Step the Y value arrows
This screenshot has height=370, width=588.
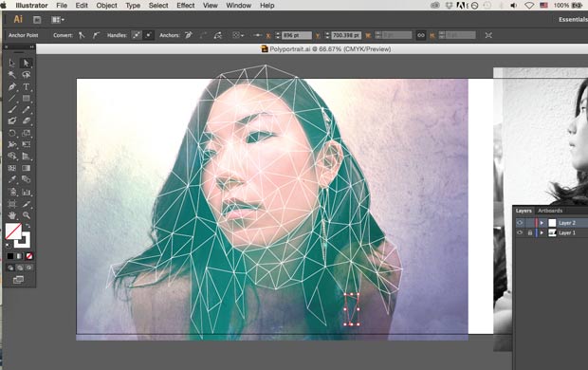(x=327, y=35)
